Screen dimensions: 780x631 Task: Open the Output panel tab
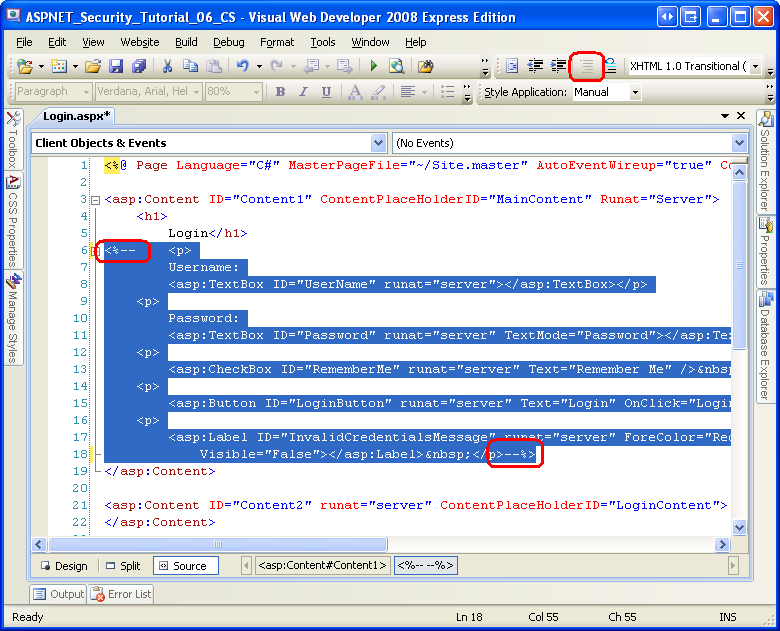click(59, 594)
